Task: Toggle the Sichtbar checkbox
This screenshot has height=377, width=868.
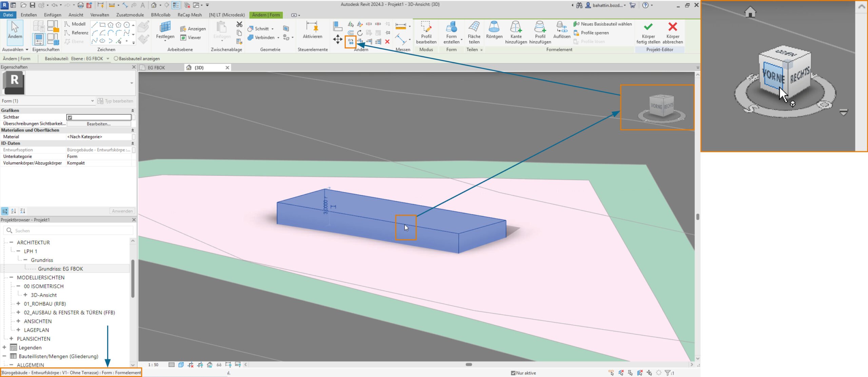Action: point(70,118)
